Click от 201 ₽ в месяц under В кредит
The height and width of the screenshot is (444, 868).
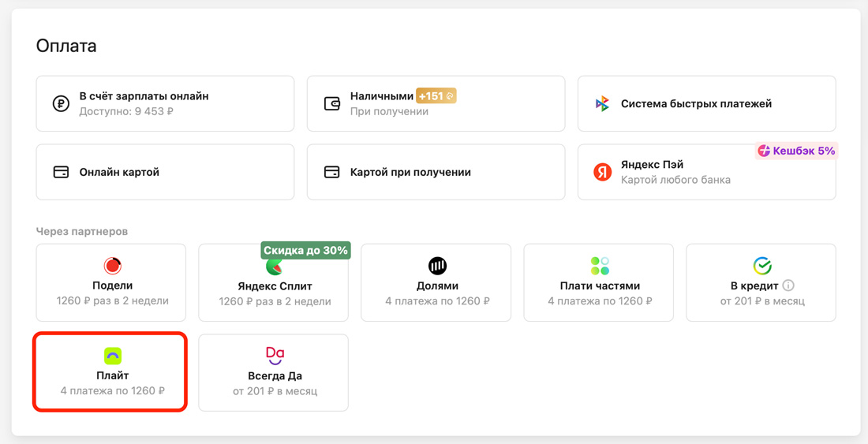click(x=762, y=301)
